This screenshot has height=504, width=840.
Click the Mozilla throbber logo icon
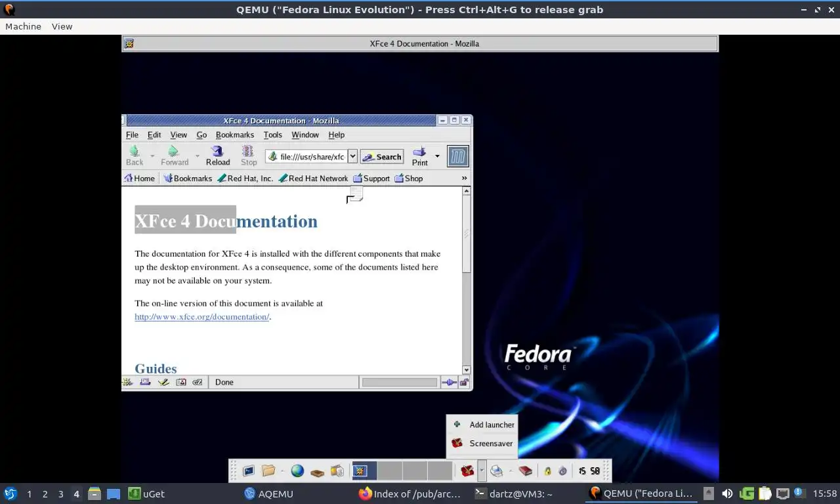coord(458,156)
